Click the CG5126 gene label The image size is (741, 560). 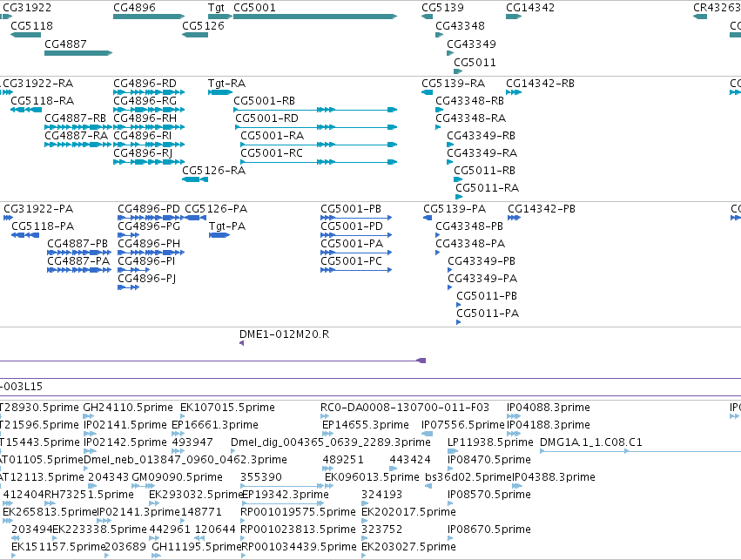203,26
